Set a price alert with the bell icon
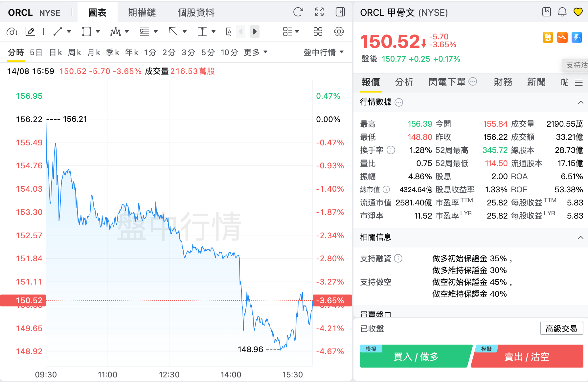588x382 pixels. [562, 12]
